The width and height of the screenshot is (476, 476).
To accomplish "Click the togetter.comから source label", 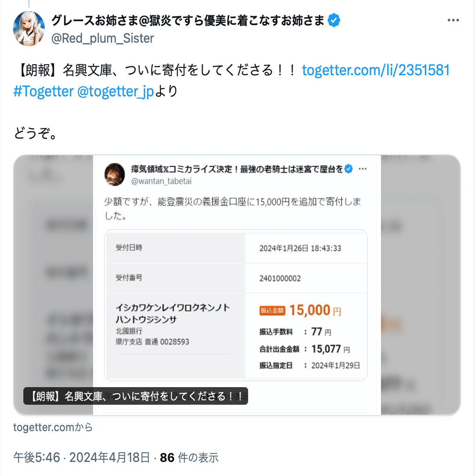I will pos(53,427).
